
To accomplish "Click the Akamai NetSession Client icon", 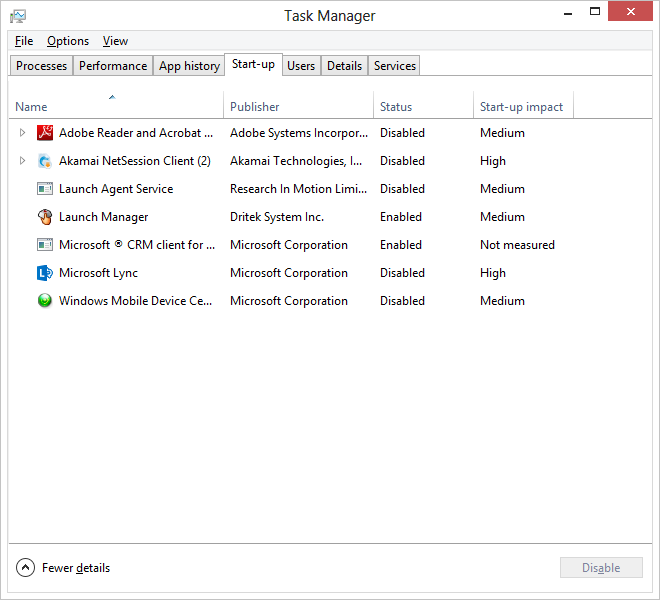I will click(45, 161).
